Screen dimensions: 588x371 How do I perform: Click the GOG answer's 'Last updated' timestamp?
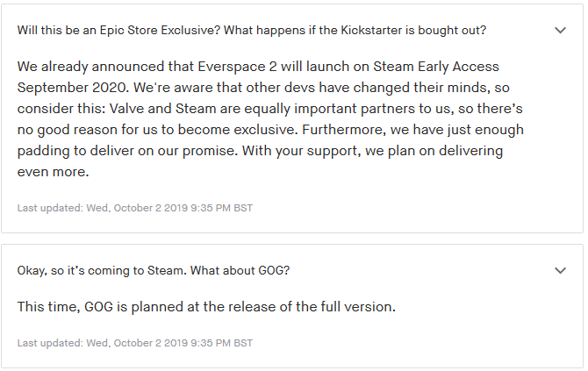[135, 342]
